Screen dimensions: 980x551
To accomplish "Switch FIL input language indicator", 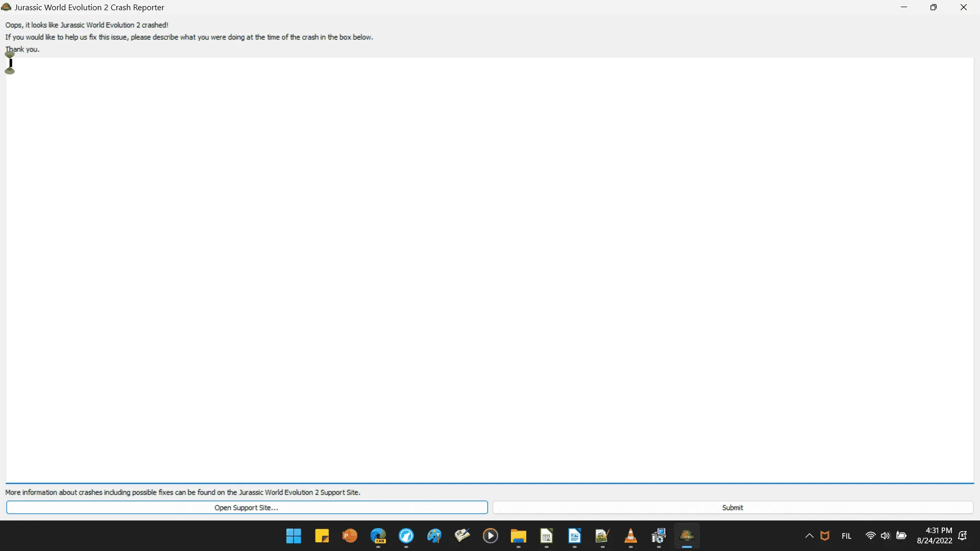I will tap(847, 536).
